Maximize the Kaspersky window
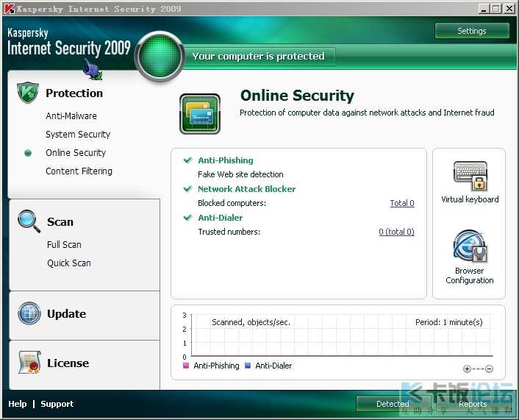 [495, 9]
